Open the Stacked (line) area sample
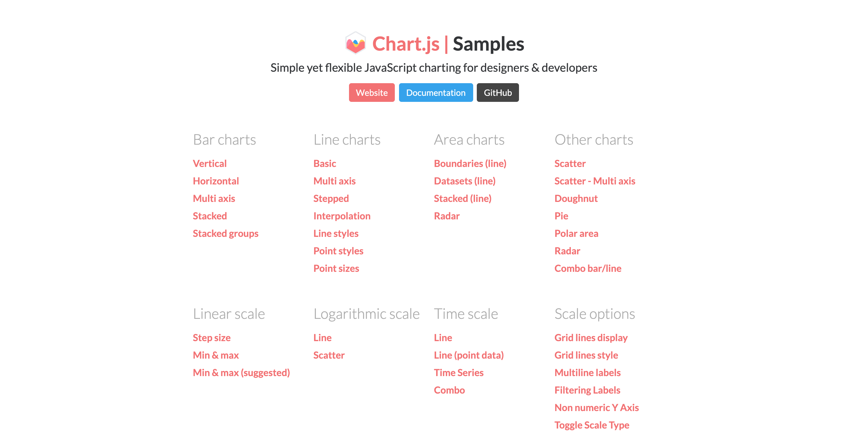 point(463,198)
